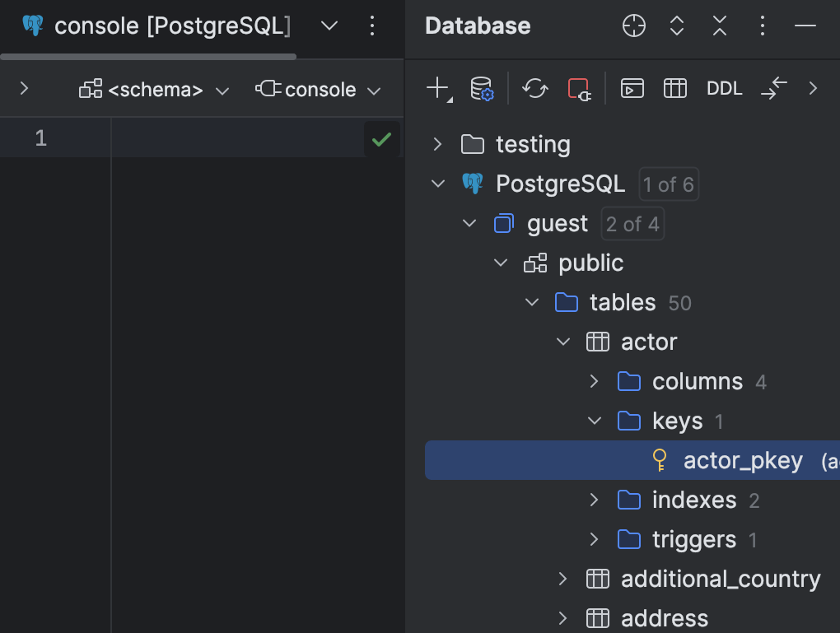
Task: Open the console tab options kebab menu
Action: [x=372, y=26]
